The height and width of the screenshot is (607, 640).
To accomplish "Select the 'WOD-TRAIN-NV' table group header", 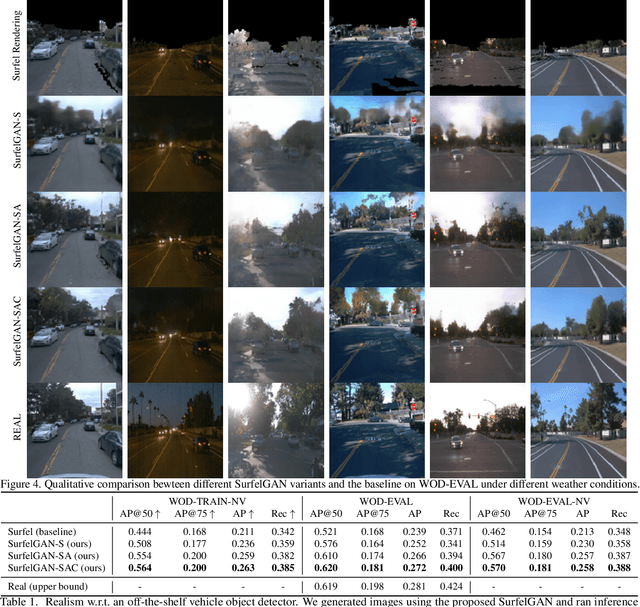I will pos(207,501).
